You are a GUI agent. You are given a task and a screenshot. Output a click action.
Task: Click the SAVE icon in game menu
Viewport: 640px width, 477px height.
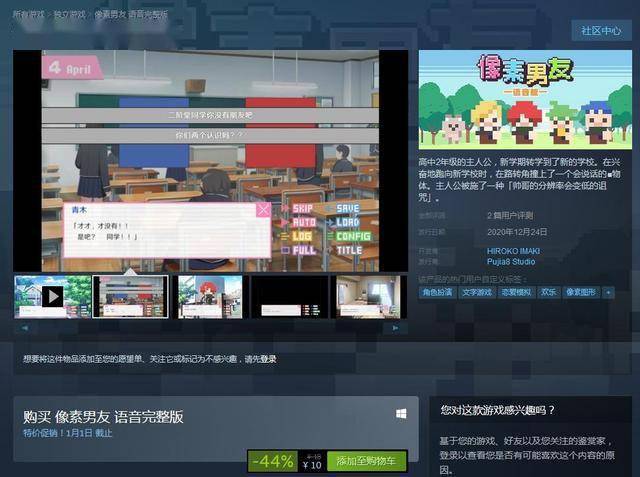[x=342, y=209]
